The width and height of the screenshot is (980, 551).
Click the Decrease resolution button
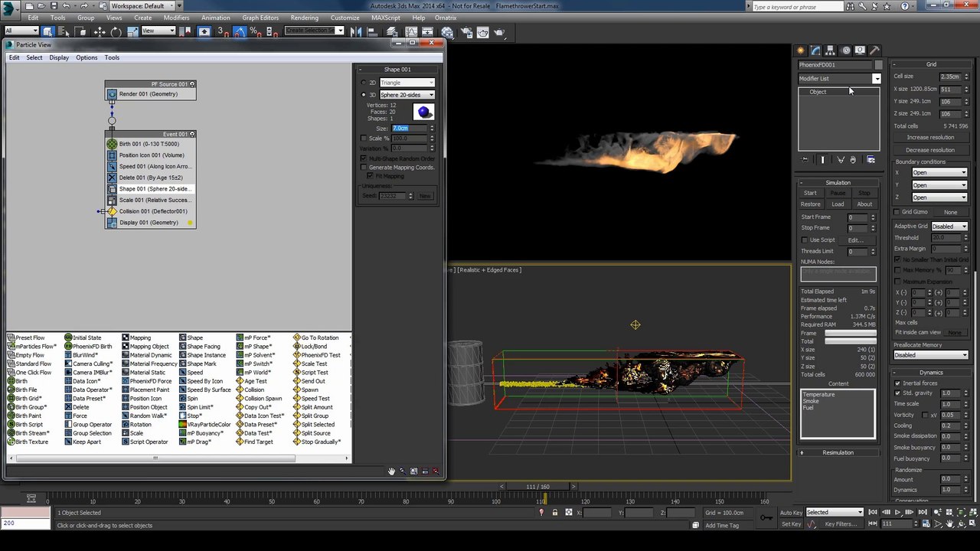(930, 150)
